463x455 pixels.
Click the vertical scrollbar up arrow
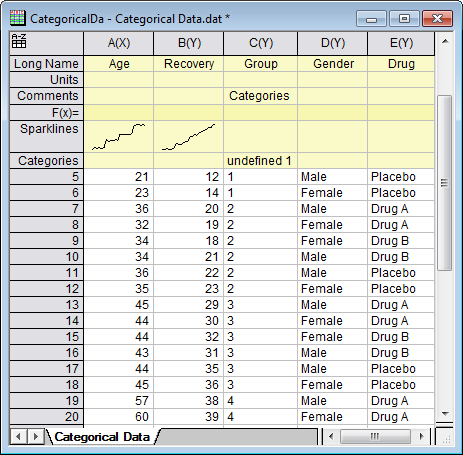[x=445, y=41]
